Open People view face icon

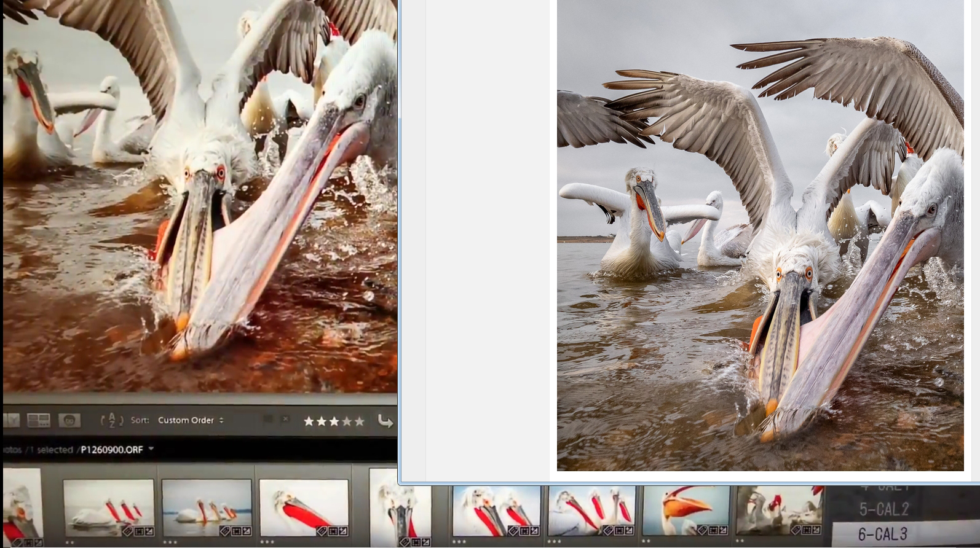69,421
